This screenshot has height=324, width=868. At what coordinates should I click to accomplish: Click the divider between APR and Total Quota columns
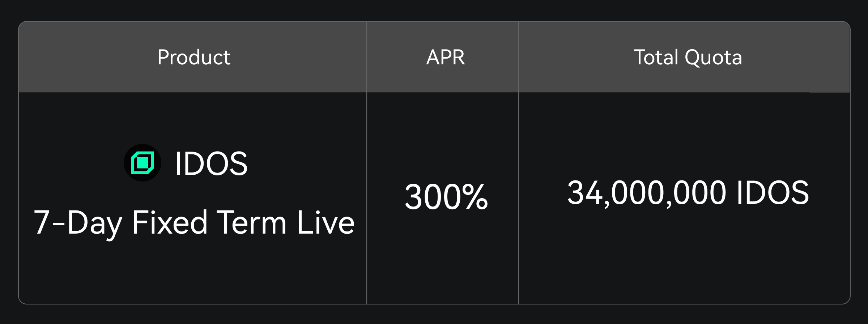pyautogui.click(x=519, y=198)
